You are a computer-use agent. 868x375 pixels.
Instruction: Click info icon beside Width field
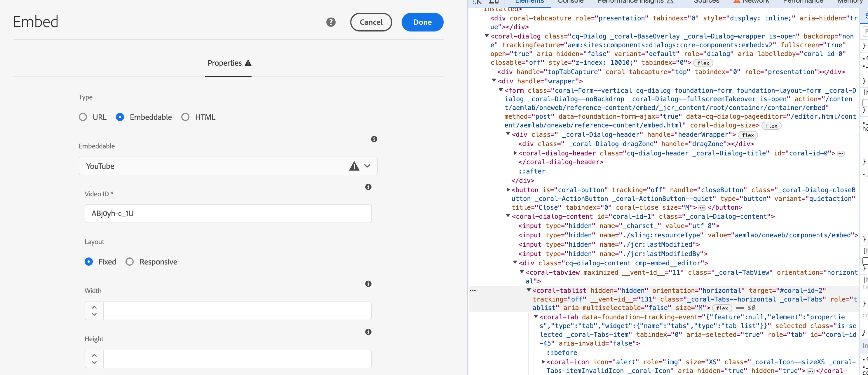(368, 284)
